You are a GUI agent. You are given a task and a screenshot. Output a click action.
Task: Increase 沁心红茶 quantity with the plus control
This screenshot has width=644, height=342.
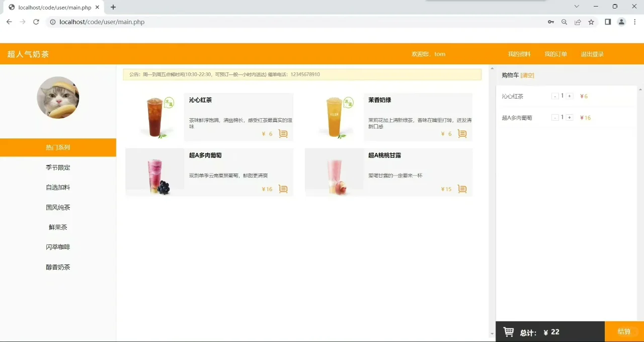coord(569,96)
